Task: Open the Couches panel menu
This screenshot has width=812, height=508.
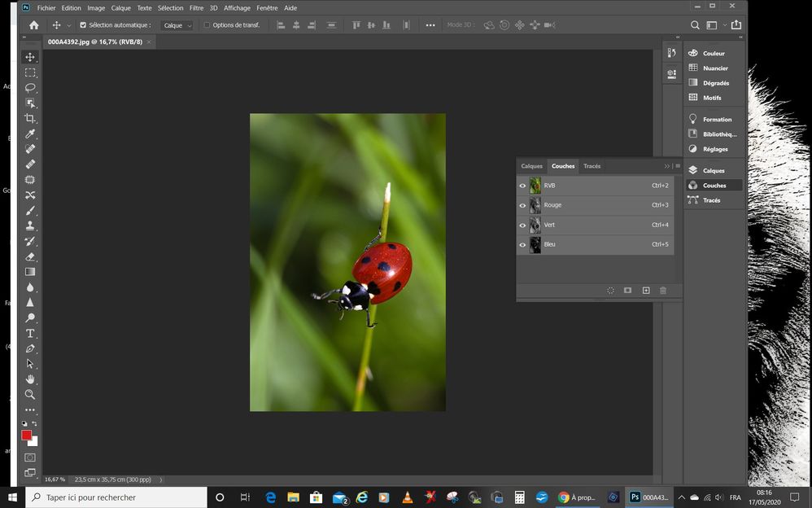Action: 679,166
